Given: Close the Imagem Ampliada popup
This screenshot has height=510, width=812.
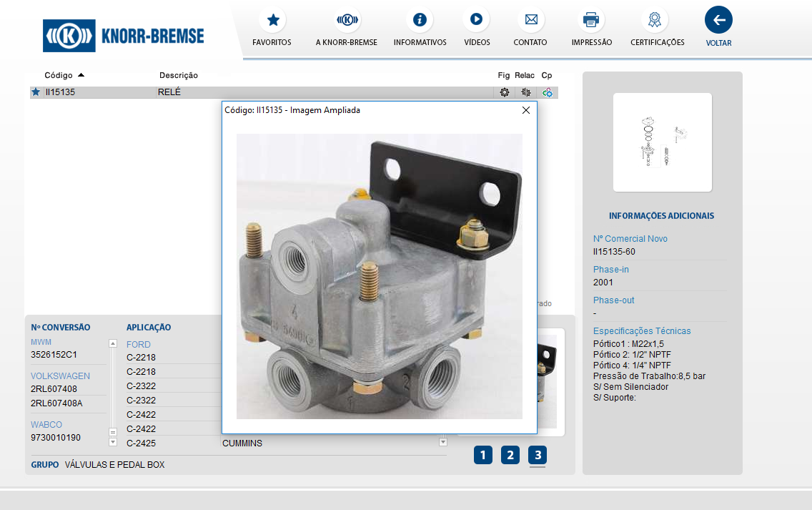Looking at the screenshot, I should point(526,110).
